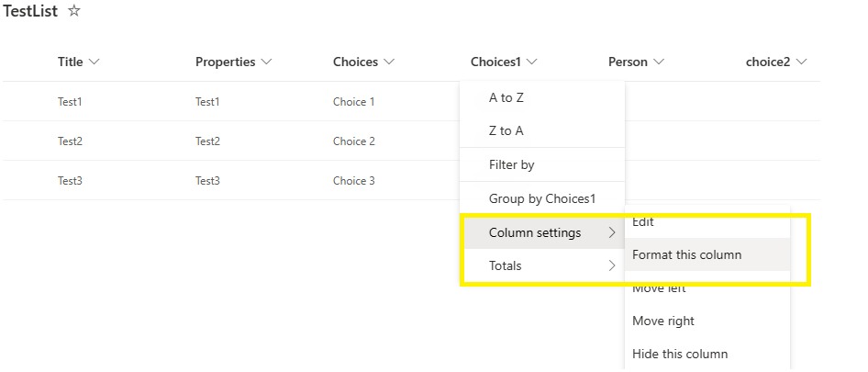The height and width of the screenshot is (372, 868).
Task: Select Move right option
Action: pyautogui.click(x=662, y=321)
